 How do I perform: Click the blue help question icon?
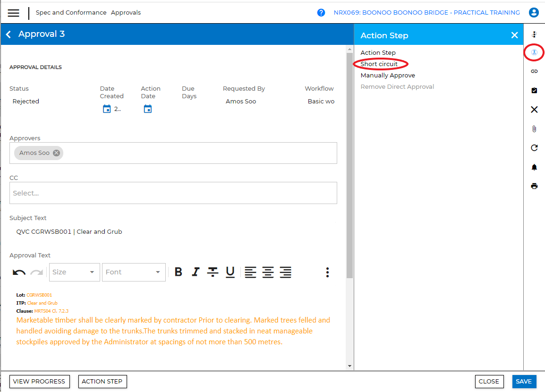tap(321, 13)
